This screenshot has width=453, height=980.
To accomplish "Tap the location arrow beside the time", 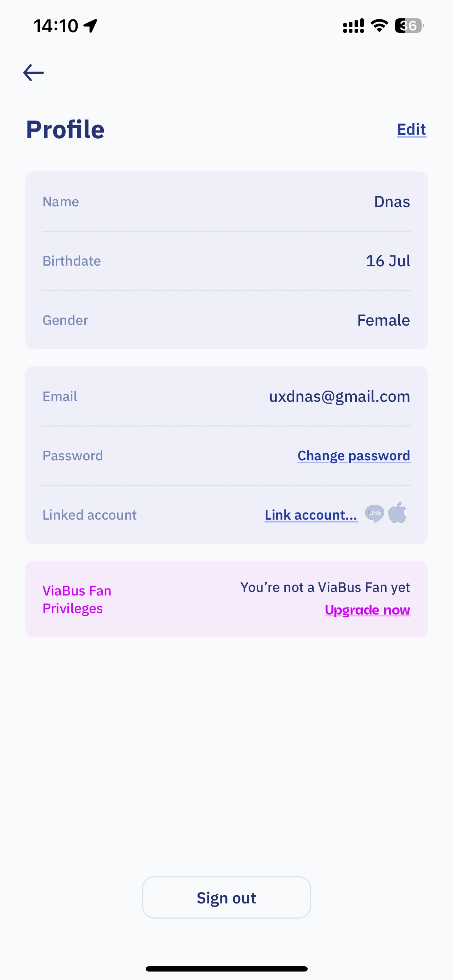I will pos(91,26).
